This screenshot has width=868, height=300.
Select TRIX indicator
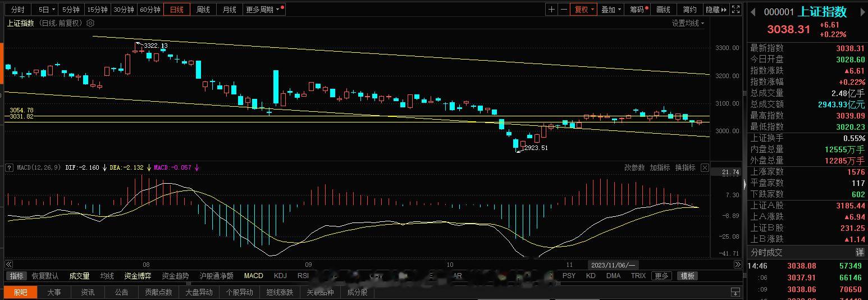click(638, 276)
